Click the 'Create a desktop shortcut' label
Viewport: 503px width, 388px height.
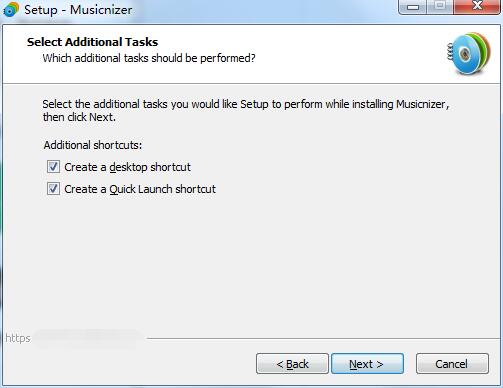127,167
